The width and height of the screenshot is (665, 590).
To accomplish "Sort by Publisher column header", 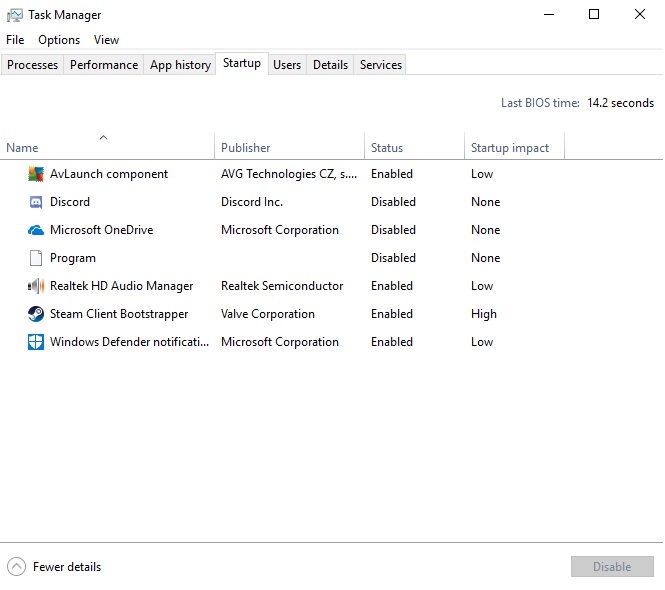I will 246,148.
